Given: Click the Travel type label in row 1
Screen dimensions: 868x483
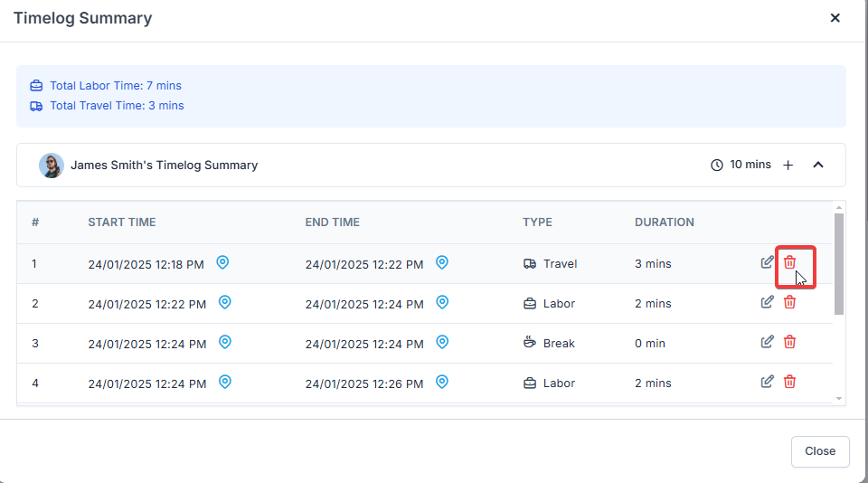Looking at the screenshot, I should click(x=561, y=263).
